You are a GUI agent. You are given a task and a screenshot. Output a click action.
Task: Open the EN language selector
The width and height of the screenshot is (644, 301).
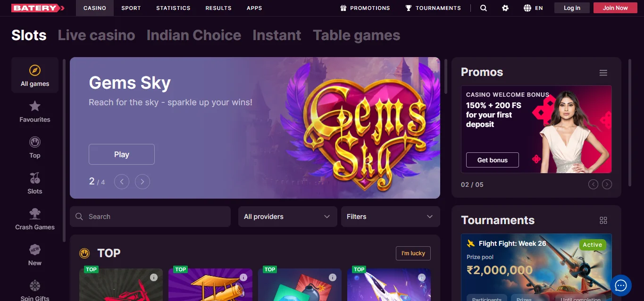coord(533,8)
